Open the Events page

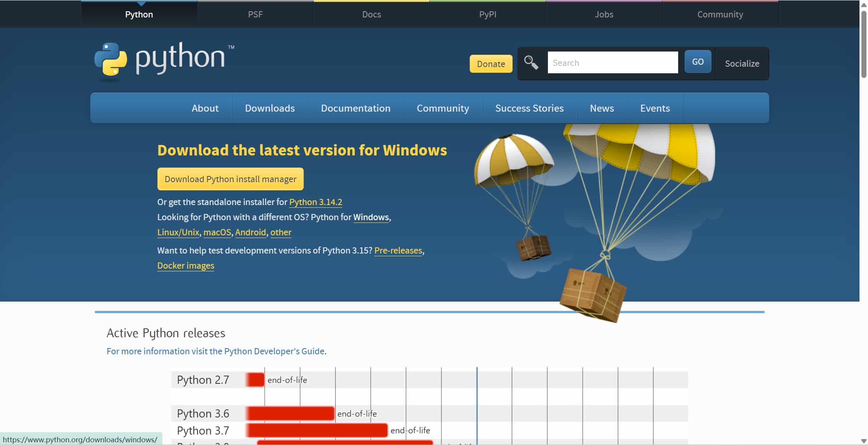[655, 108]
